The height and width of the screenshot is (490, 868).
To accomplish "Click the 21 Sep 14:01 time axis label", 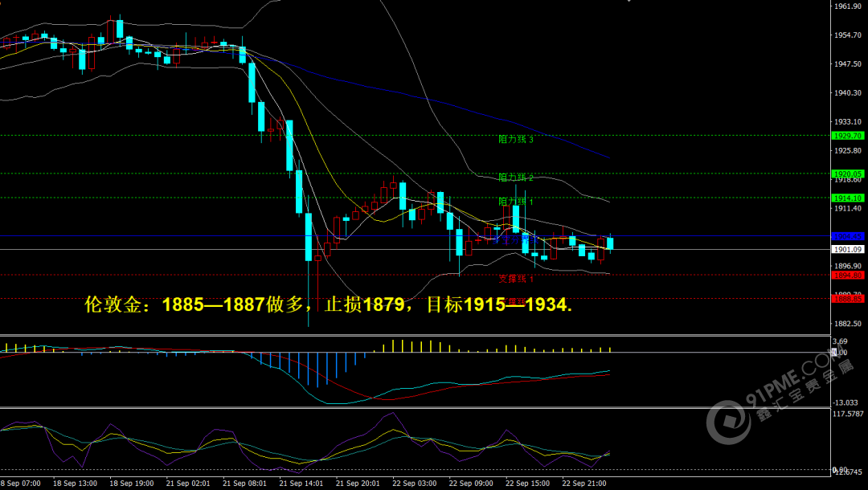I will tap(301, 484).
